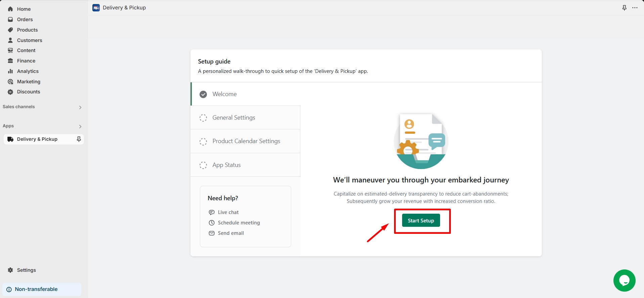
Task: Open the Live chat help link
Action: click(x=228, y=212)
